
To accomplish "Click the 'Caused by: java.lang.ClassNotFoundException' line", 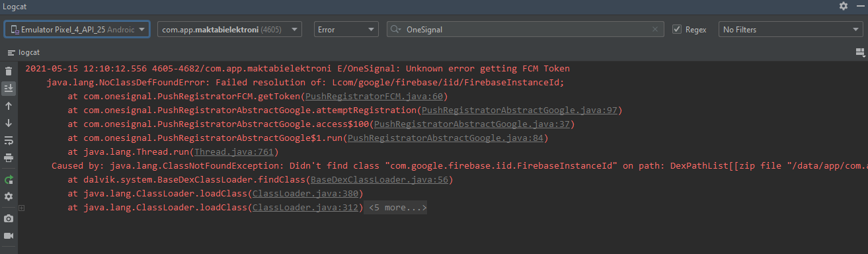I will pyautogui.click(x=459, y=166).
